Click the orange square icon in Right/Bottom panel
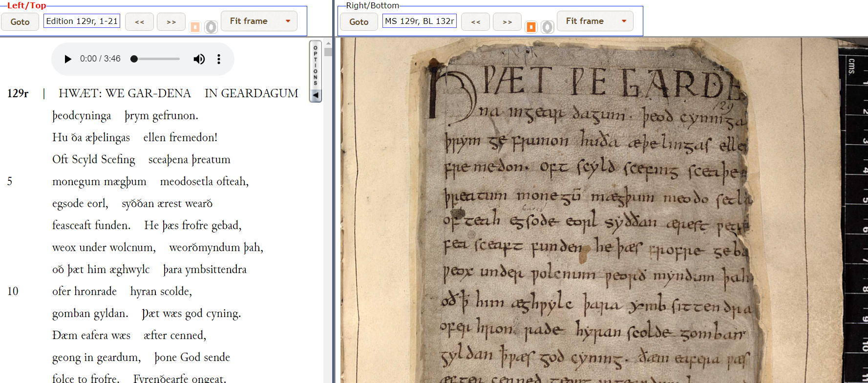 (531, 27)
